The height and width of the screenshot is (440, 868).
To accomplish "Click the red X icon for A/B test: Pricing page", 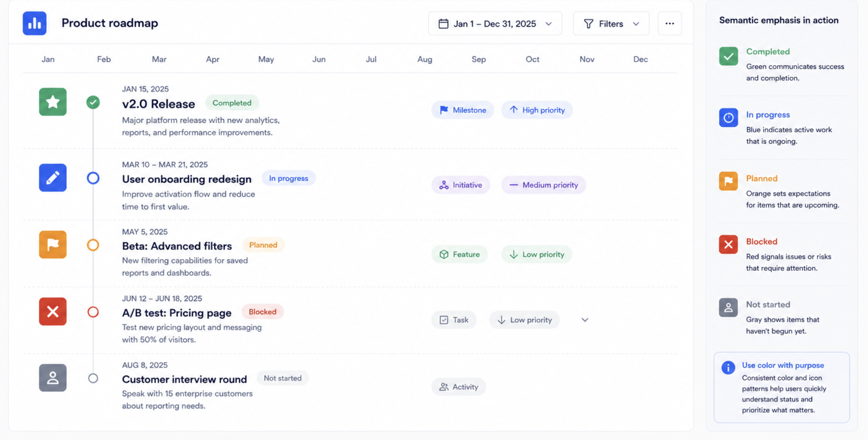I will [x=53, y=312].
